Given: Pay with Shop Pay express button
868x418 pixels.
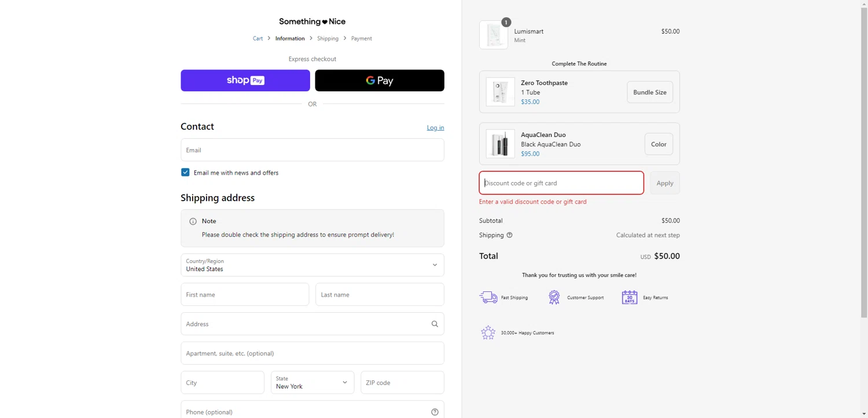Looking at the screenshot, I should 245,80.
